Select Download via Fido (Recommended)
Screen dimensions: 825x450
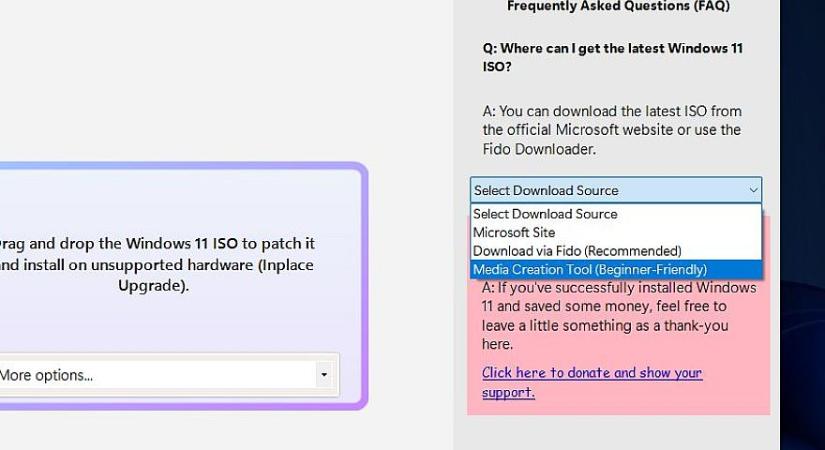click(616, 251)
